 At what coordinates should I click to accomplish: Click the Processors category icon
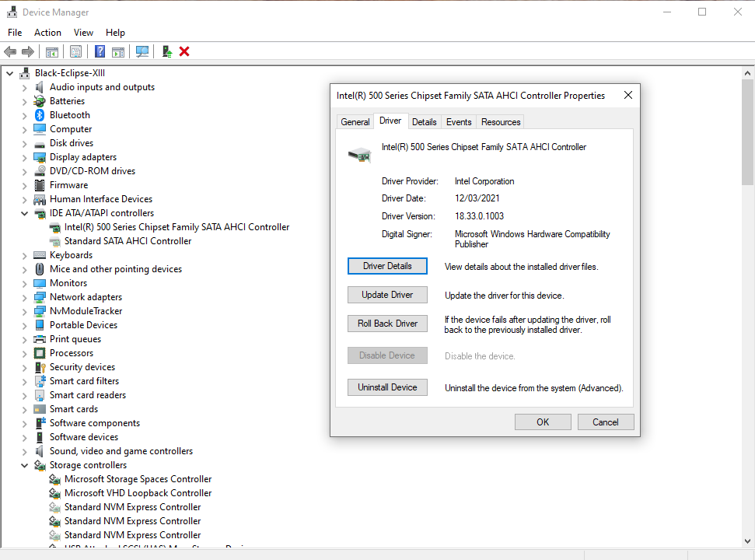coord(40,353)
